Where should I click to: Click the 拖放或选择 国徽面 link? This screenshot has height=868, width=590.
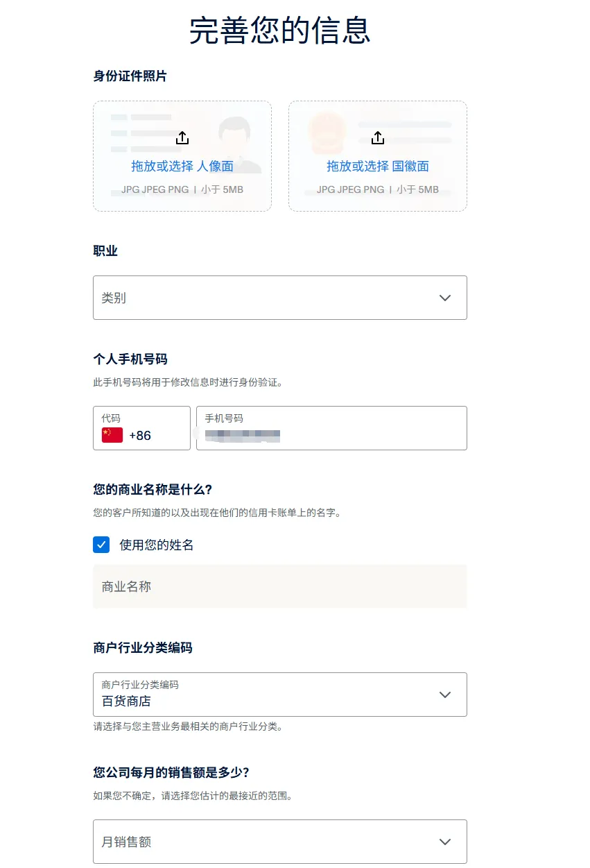[x=378, y=167]
